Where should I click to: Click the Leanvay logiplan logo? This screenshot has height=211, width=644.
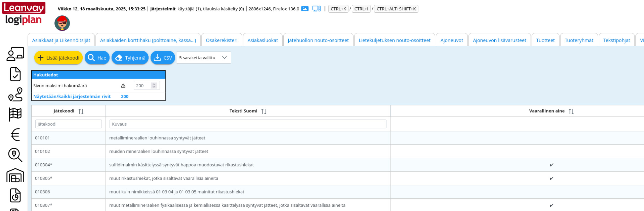click(x=24, y=14)
